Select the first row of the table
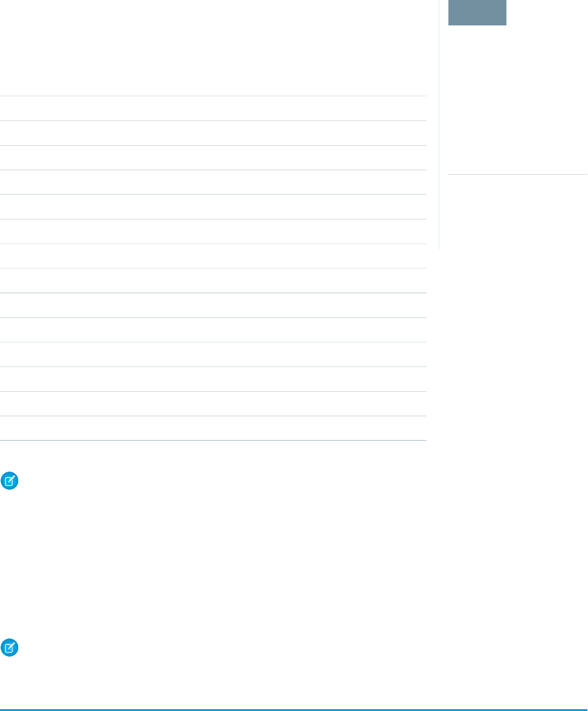The height and width of the screenshot is (711, 588). [213, 108]
